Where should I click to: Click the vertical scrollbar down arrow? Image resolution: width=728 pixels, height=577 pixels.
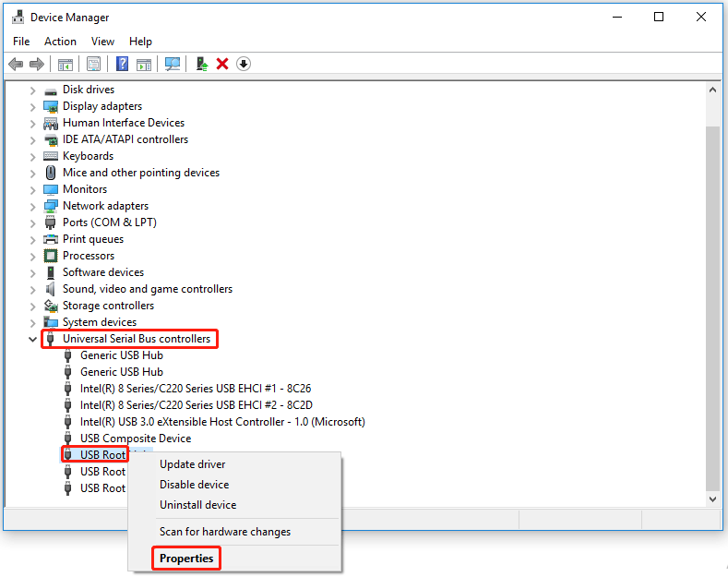712,499
